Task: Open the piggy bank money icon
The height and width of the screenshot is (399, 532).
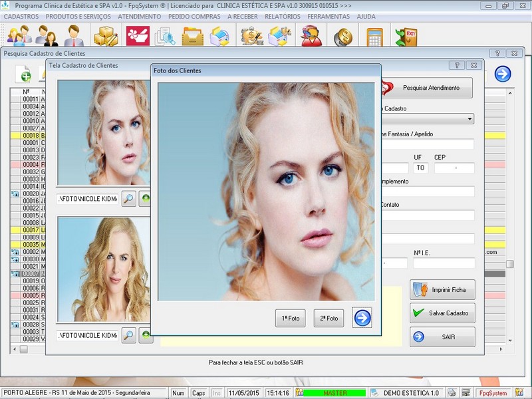Action: point(252,36)
